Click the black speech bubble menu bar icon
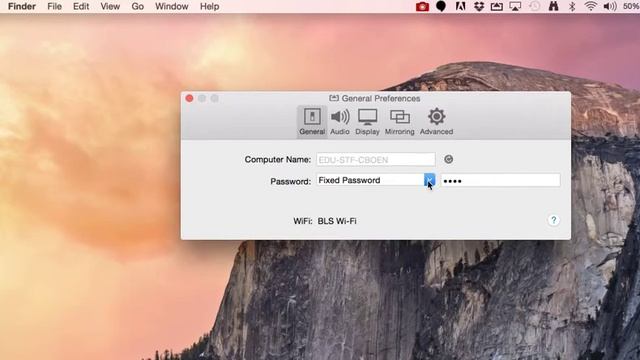The height and width of the screenshot is (360, 640). (x=441, y=7)
